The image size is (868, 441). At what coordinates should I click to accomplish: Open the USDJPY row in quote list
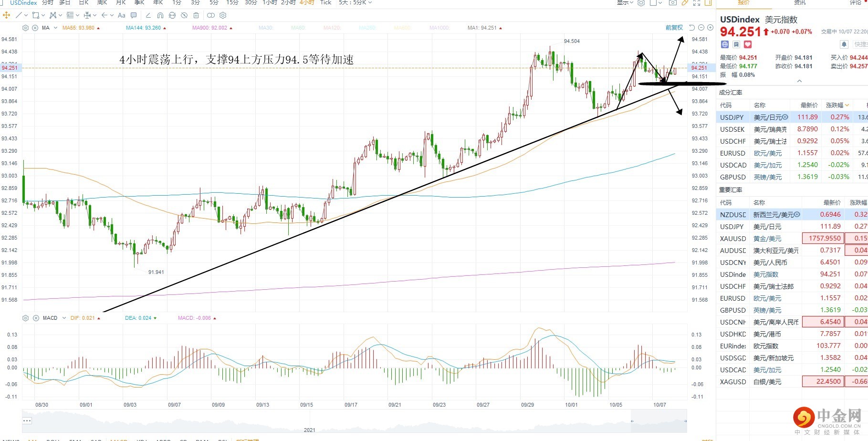[x=732, y=117]
